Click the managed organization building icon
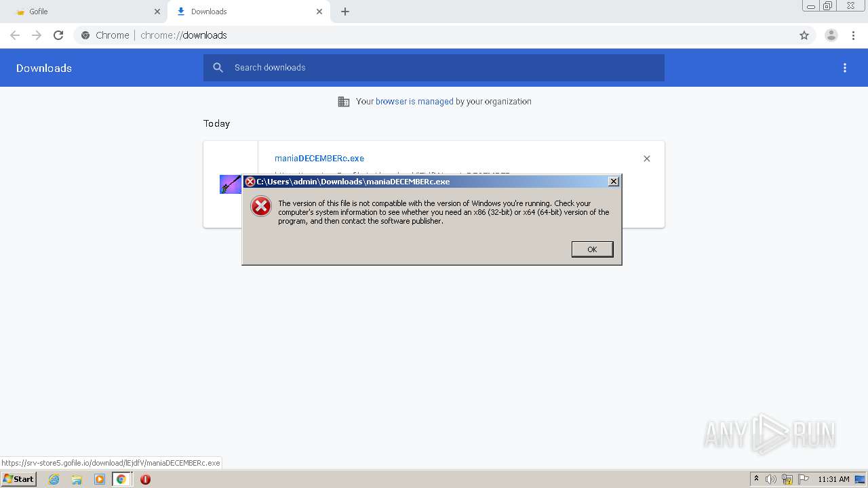This screenshot has height=488, width=868. point(344,102)
